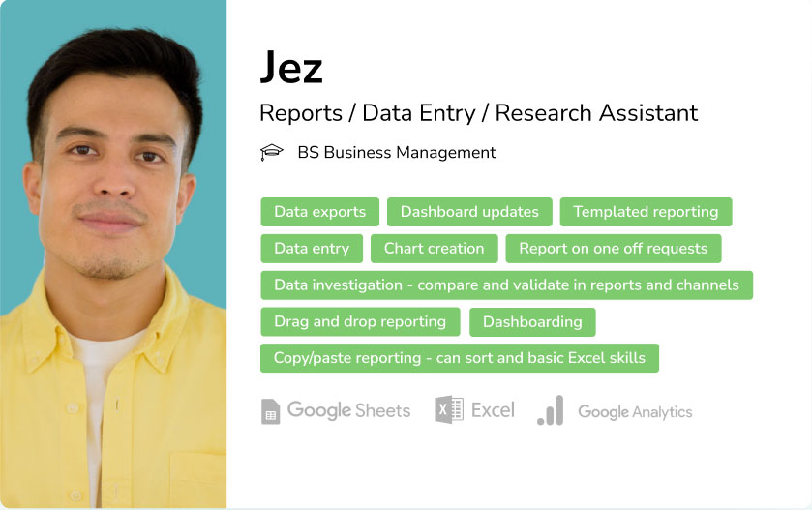Click the Google Sheets document icon
Image resolution: width=812 pixels, height=510 pixels.
270,411
